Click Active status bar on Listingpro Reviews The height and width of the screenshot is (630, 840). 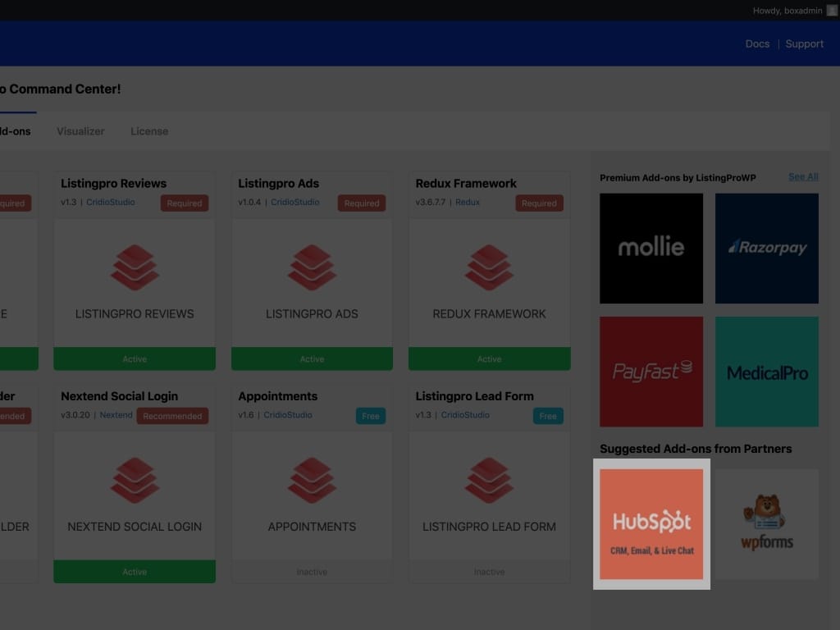tap(135, 359)
